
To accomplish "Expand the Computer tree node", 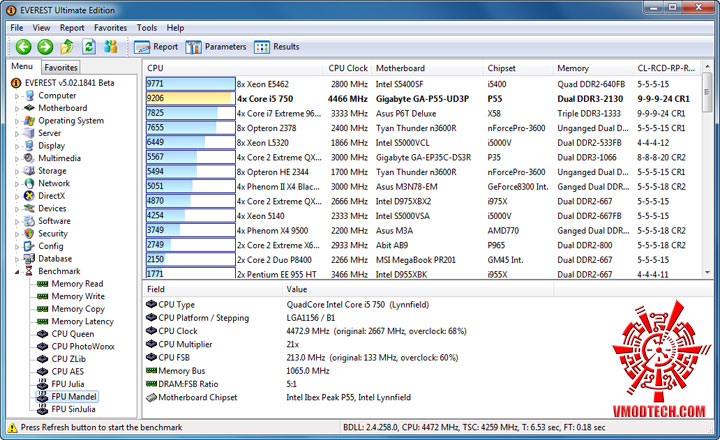I will pyautogui.click(x=17, y=96).
